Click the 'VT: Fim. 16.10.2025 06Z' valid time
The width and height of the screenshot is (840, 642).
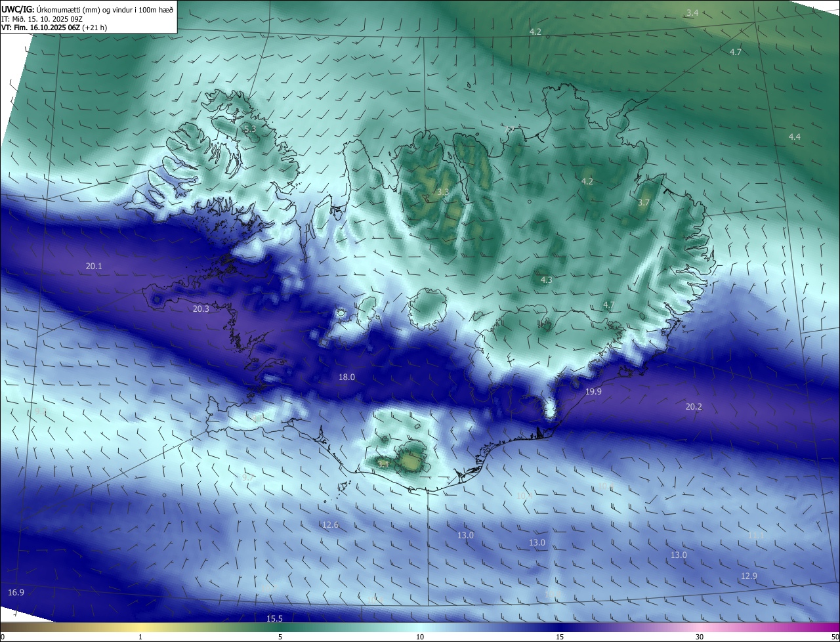[41, 28]
